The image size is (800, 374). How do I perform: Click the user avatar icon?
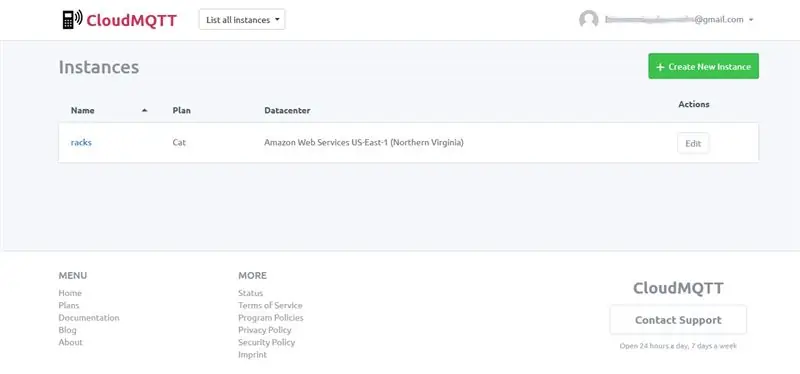(x=588, y=19)
